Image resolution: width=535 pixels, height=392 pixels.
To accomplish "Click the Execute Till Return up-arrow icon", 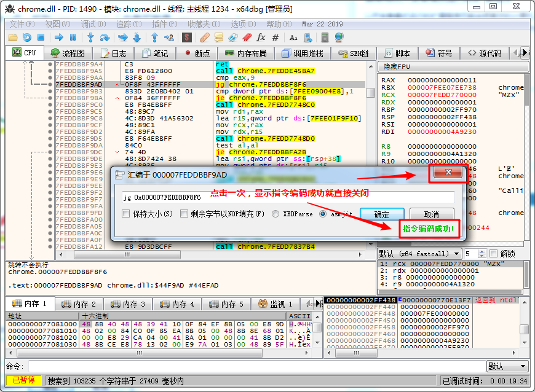I will [x=154, y=37].
